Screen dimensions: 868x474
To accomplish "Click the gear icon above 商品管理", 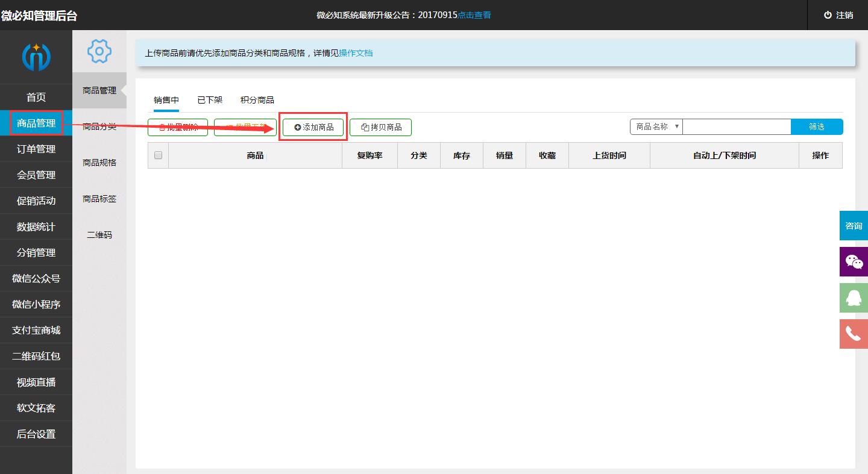I will tap(99, 52).
